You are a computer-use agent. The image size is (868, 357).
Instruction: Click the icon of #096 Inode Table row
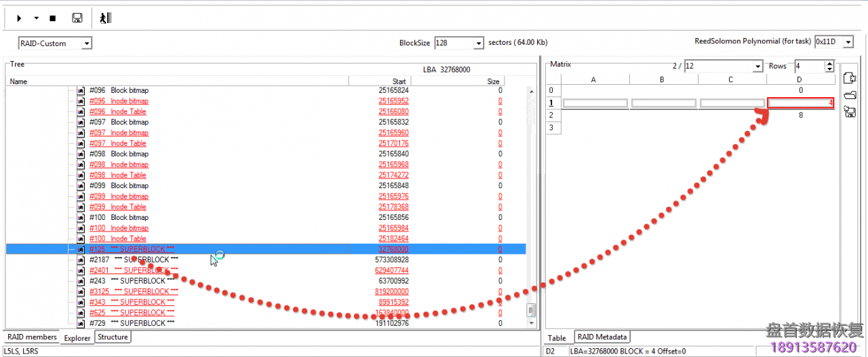coord(81,111)
